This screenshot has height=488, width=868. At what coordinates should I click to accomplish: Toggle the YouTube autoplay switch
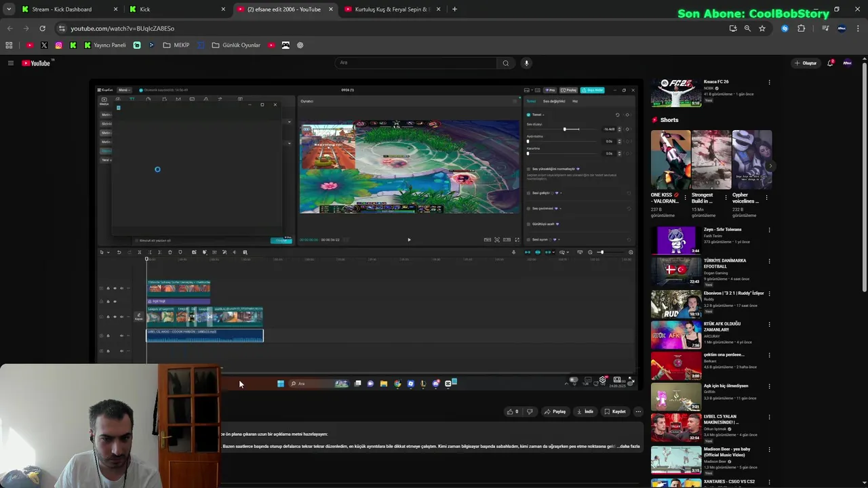click(574, 380)
